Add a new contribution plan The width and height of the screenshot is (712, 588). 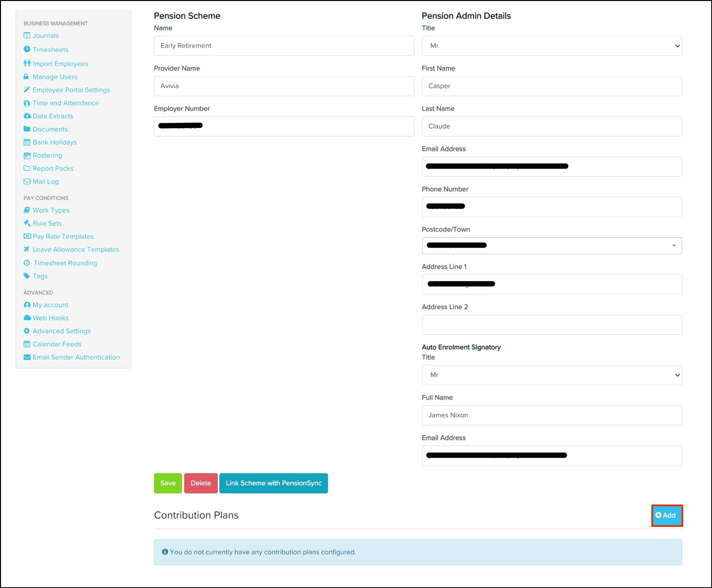click(x=667, y=515)
